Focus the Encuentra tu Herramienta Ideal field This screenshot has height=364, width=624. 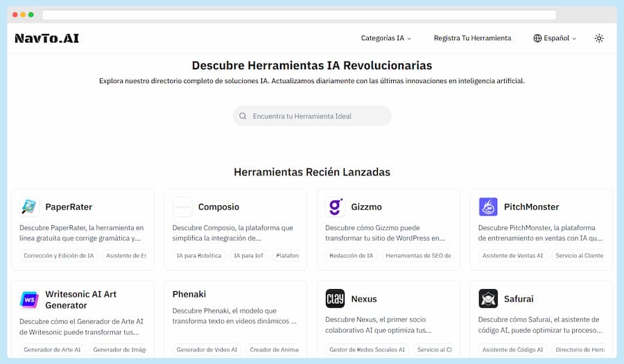pyautogui.click(x=312, y=116)
